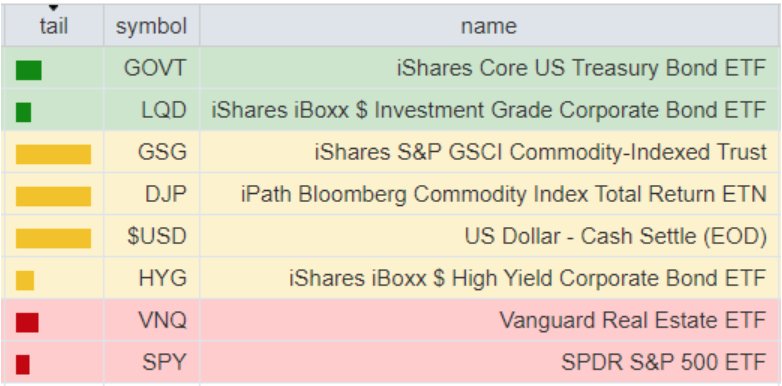Select the SPY symbol cell

point(152,362)
